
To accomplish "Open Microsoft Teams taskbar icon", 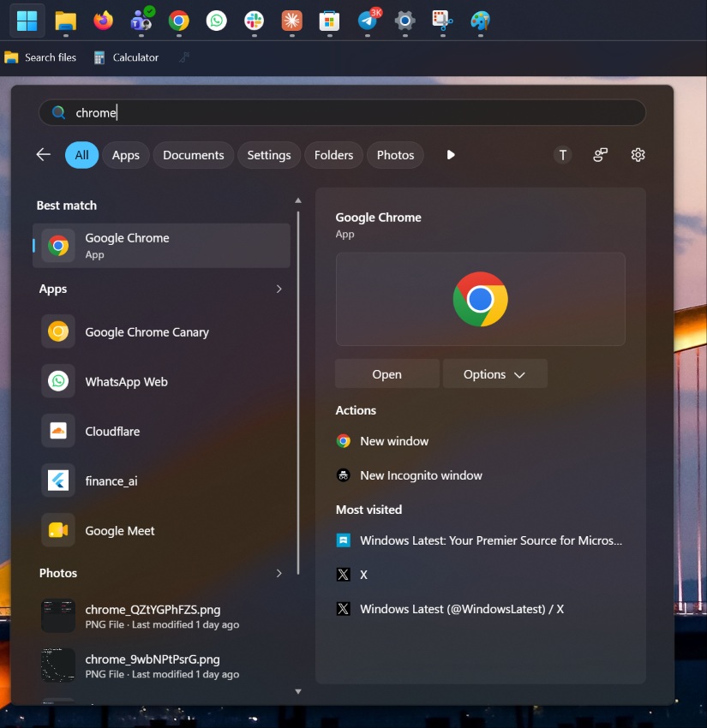I will point(141,21).
